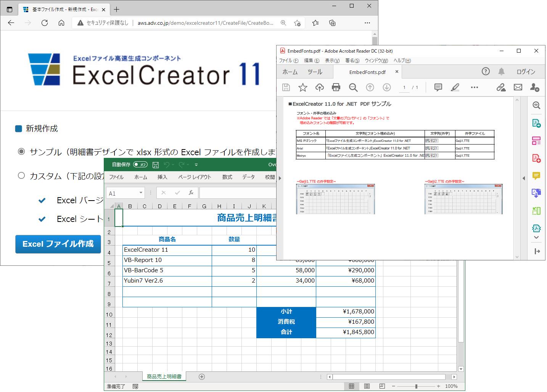Bookmark the PDF with star icon
547x392 pixels.
[x=303, y=87]
